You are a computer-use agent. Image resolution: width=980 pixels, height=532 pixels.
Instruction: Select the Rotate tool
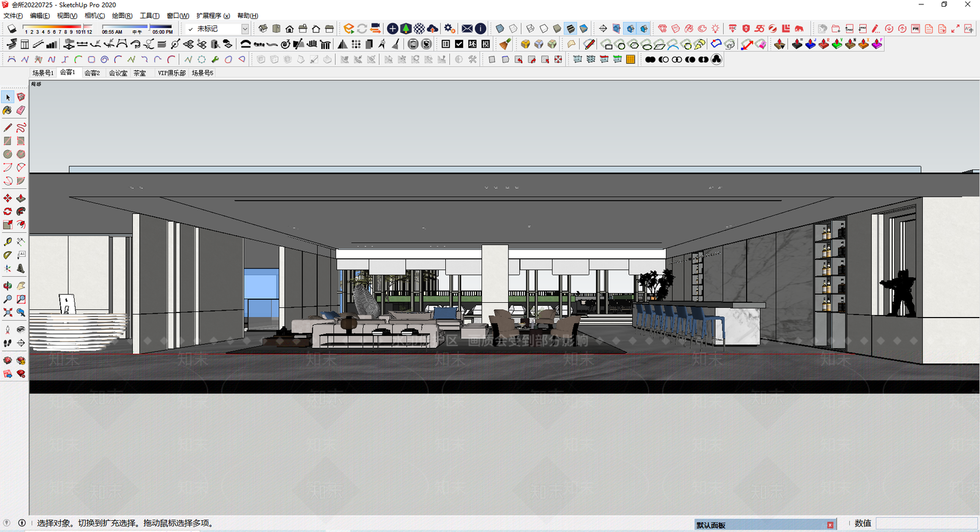(7, 211)
